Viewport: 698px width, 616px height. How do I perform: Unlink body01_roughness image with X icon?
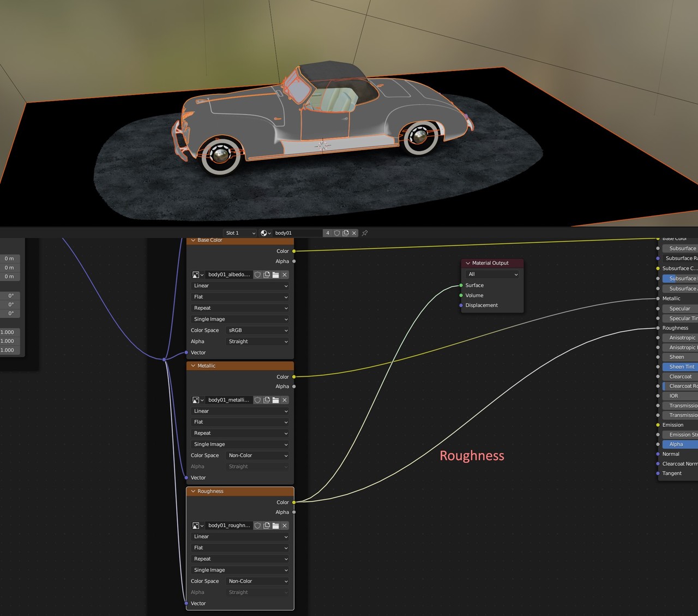pos(285,525)
